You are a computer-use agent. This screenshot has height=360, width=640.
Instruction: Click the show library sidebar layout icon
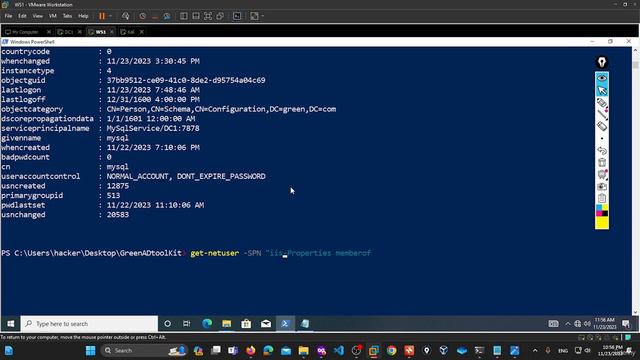(184, 16)
